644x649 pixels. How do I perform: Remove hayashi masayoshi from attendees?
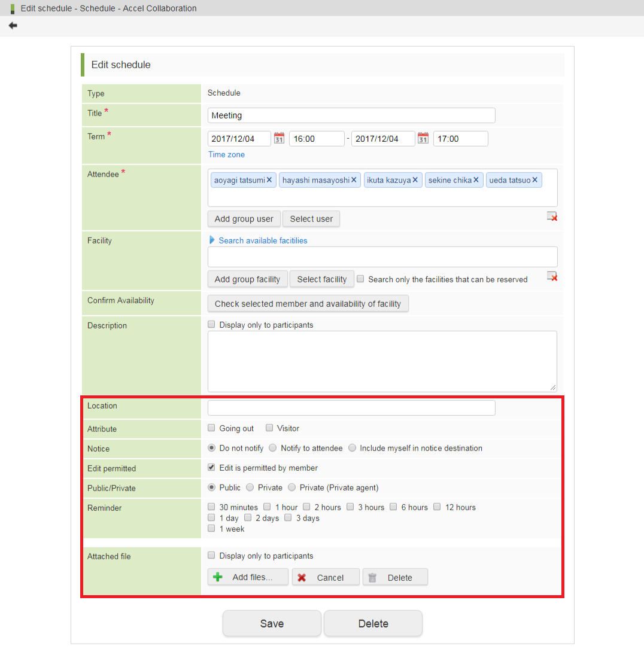coord(354,180)
